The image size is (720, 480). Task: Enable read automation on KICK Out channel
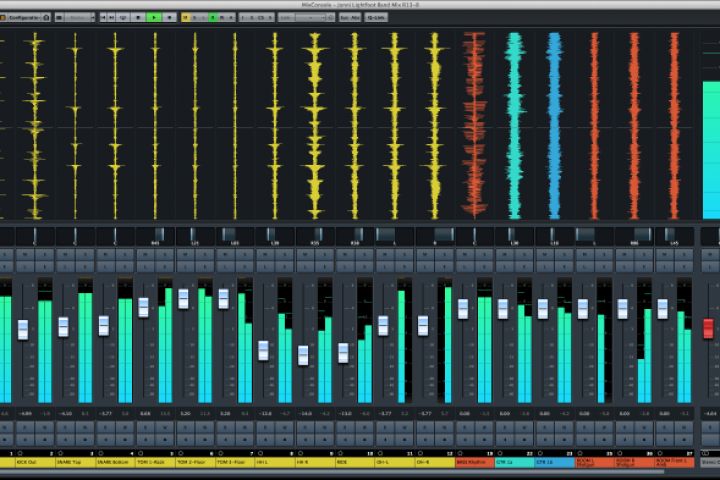pos(26,428)
